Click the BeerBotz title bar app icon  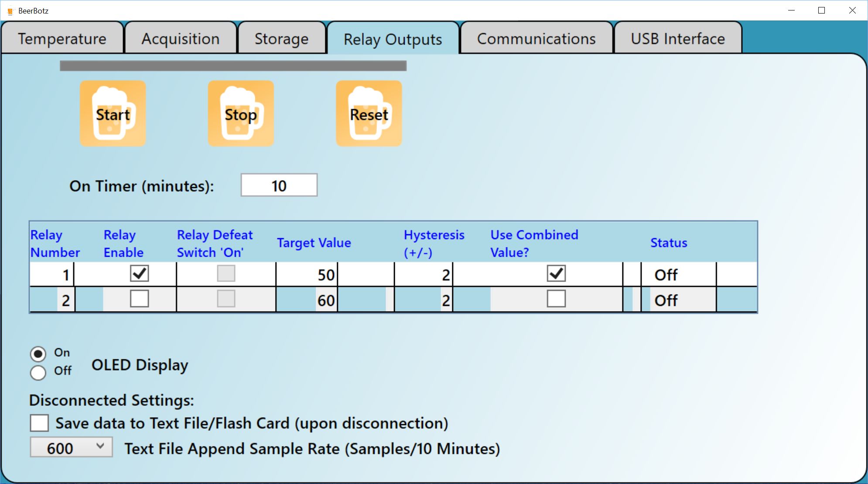(x=10, y=11)
